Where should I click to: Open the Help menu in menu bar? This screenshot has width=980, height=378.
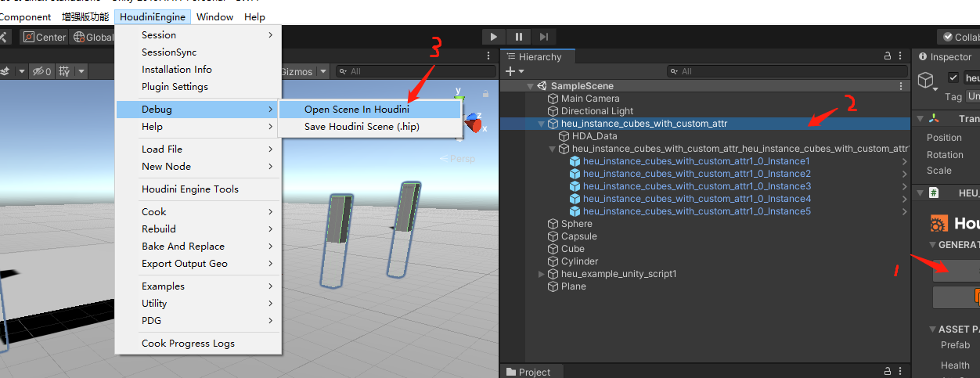254,16
